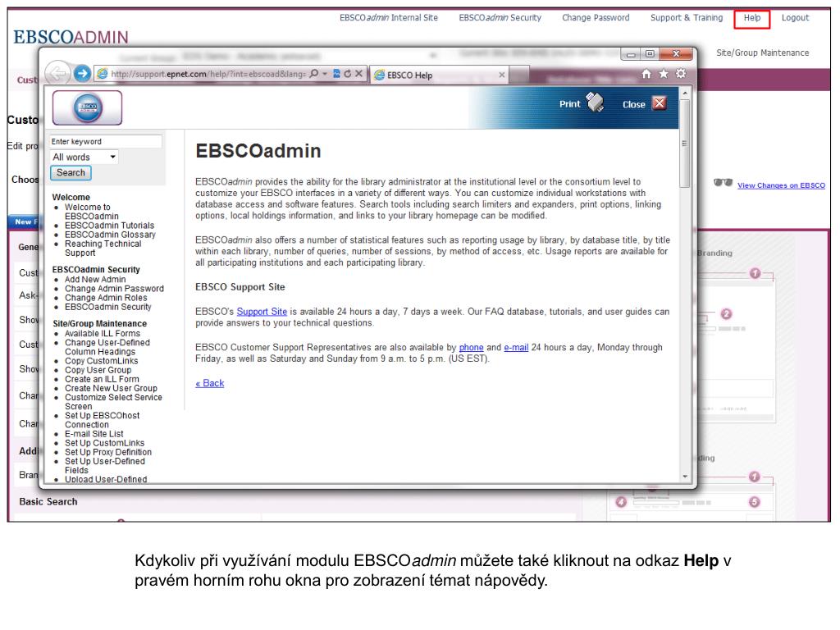This screenshot has height=630, width=840.
Task: Click the e-mail hyperlink
Action: 516,347
